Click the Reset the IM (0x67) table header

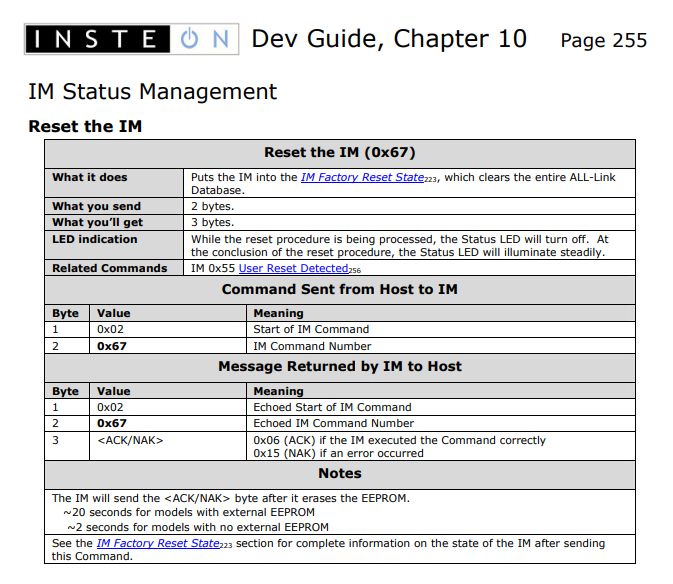click(340, 153)
